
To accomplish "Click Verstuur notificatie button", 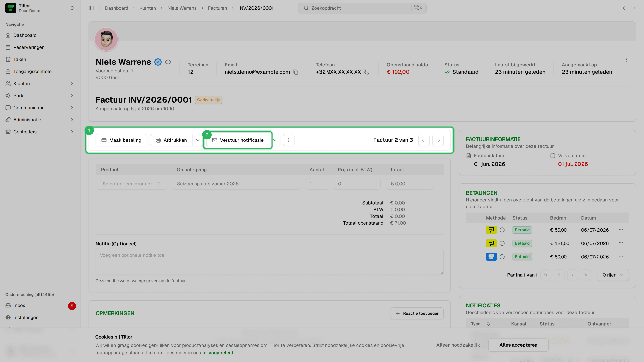I will [x=238, y=140].
